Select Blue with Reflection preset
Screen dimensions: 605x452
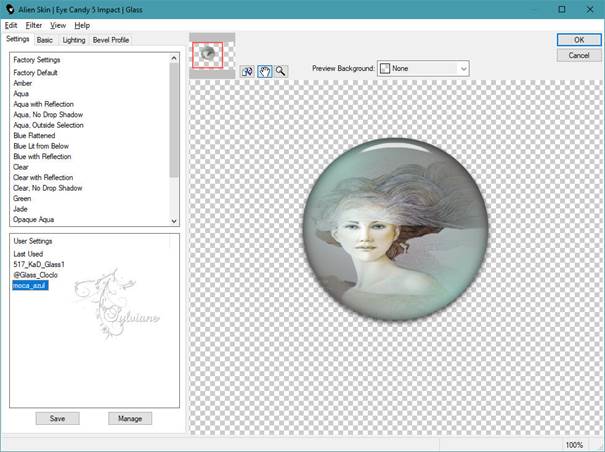click(42, 156)
